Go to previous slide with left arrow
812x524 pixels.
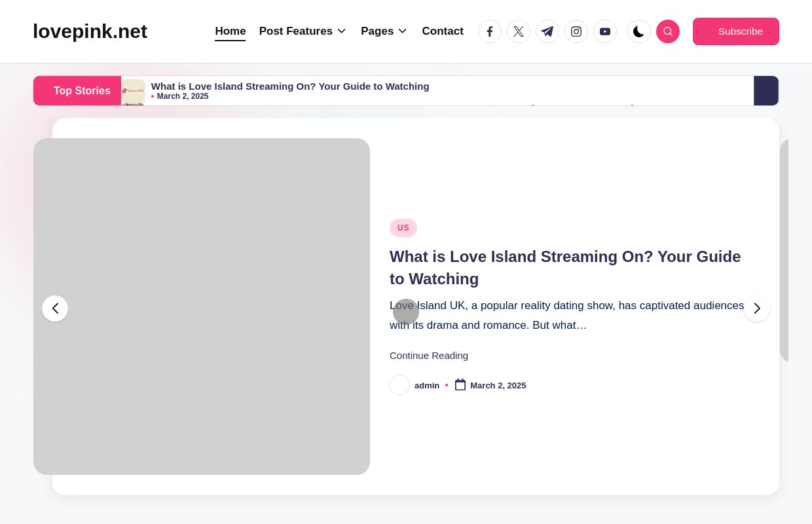(55, 309)
